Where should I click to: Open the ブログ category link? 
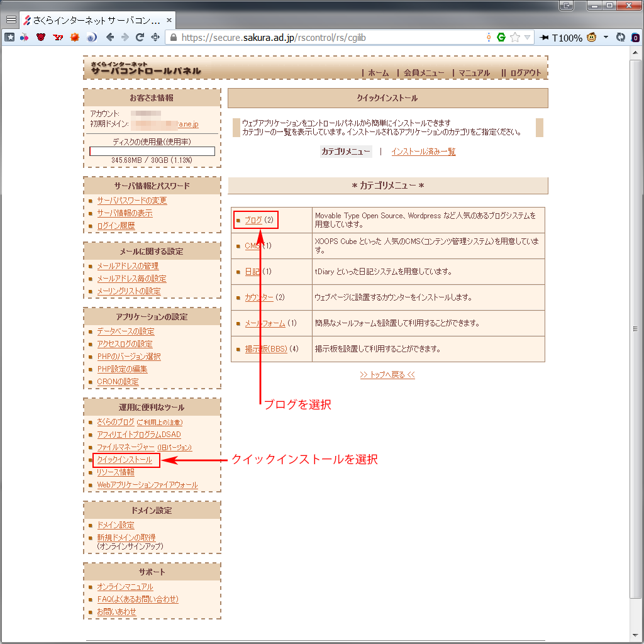[253, 220]
